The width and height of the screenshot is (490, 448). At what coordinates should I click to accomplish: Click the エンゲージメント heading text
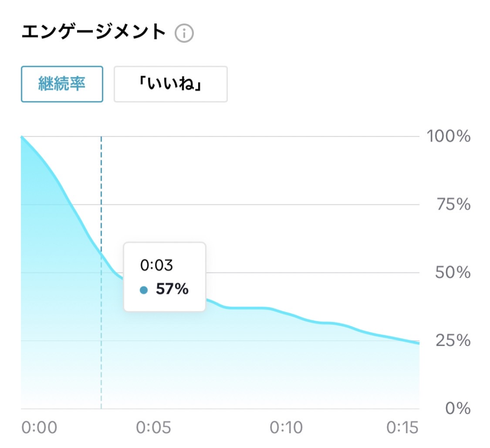[x=94, y=33]
